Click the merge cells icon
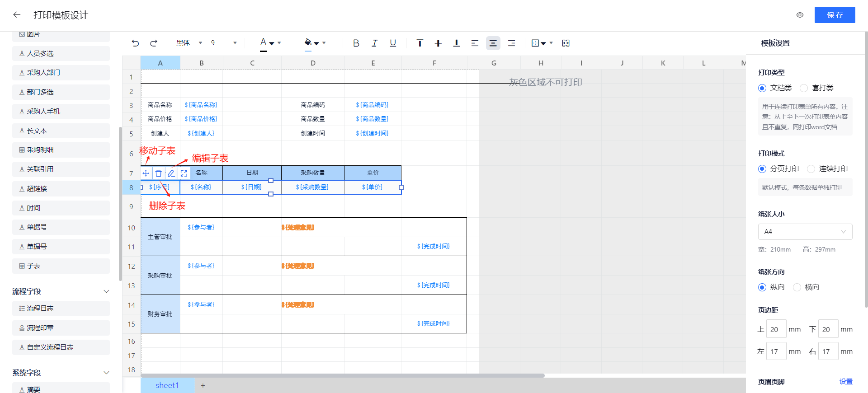The height and width of the screenshot is (393, 868). [566, 43]
